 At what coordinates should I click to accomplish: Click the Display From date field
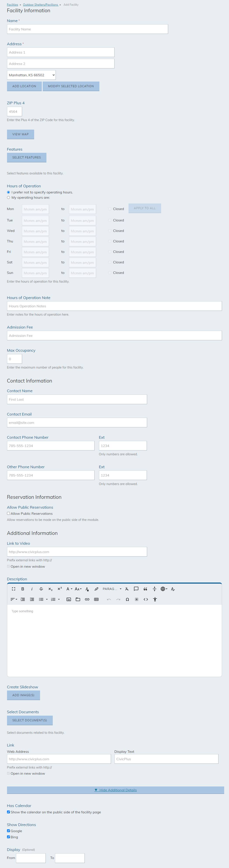tap(31, 858)
